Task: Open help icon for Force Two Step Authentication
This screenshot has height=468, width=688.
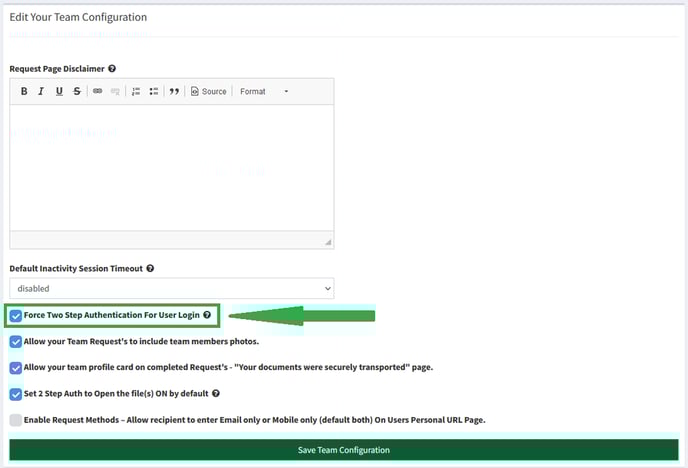Action: click(x=207, y=314)
